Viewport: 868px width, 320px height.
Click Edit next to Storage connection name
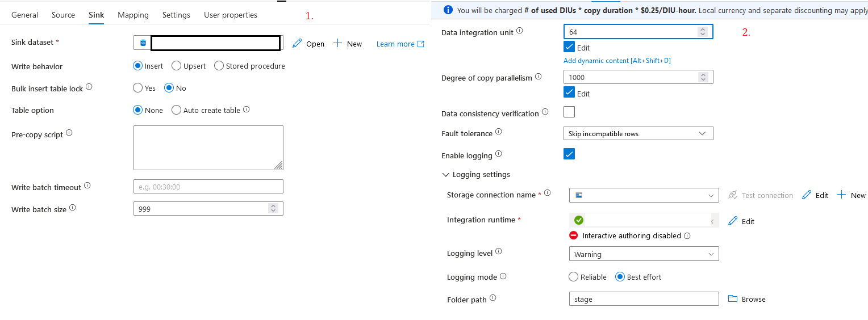(x=815, y=195)
